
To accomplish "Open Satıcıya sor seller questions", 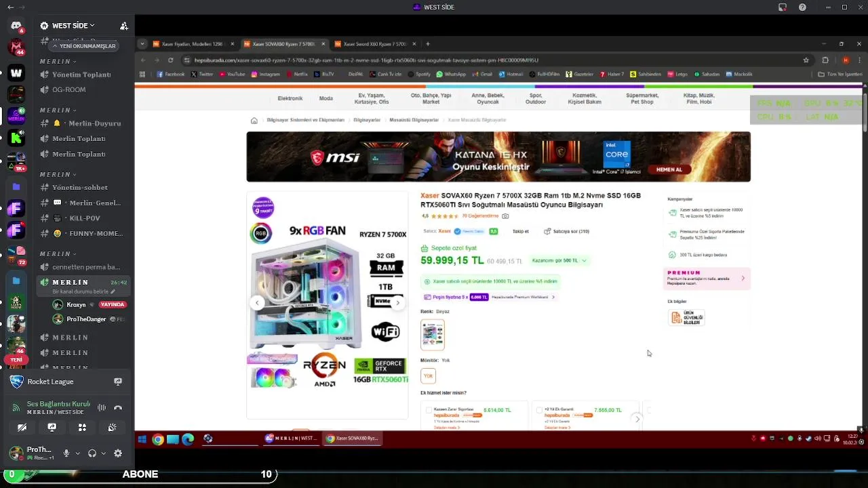I will pos(566,231).
